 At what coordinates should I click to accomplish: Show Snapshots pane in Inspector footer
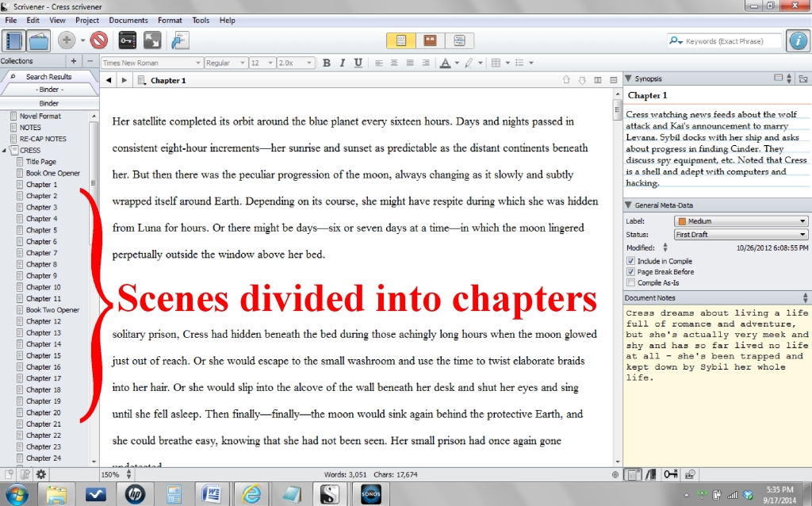coord(690,474)
